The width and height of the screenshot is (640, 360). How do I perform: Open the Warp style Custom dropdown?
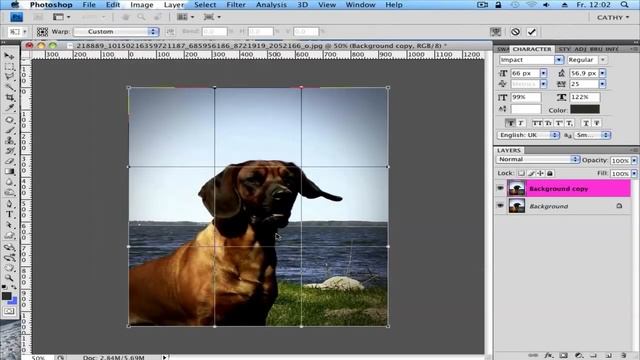coord(116,31)
